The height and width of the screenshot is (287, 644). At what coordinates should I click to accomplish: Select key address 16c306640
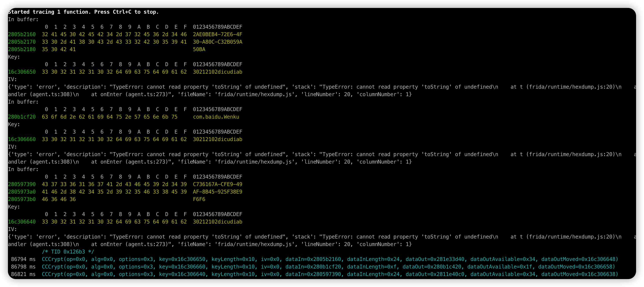coord(22,222)
